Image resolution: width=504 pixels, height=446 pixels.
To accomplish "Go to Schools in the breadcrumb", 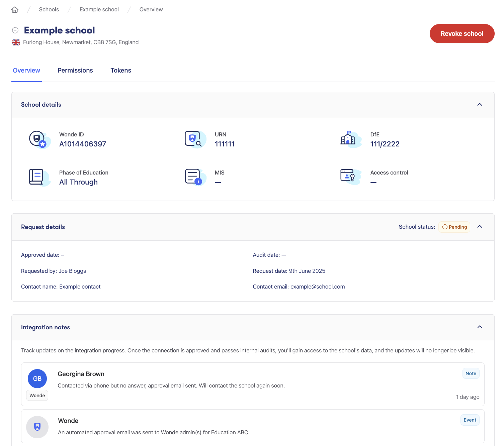I will click(x=49, y=10).
